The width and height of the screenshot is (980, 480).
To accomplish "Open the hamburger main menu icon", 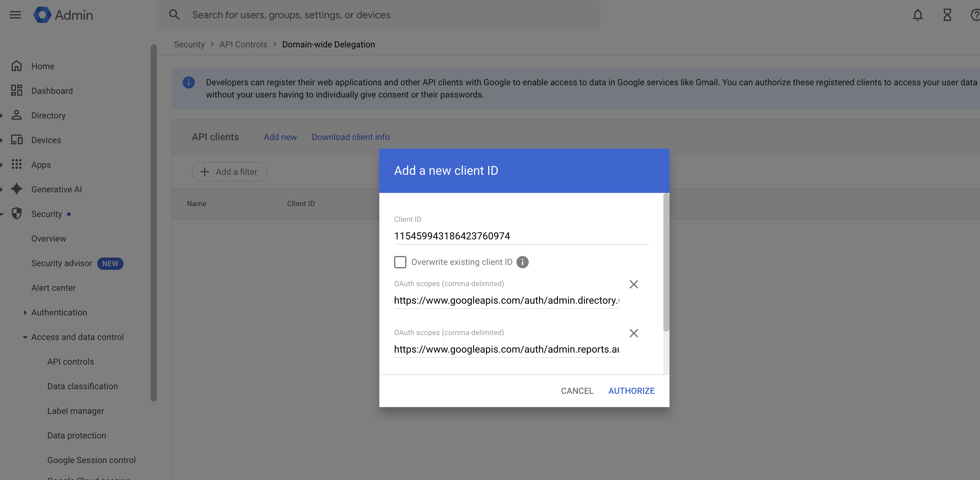I will 15,15.
